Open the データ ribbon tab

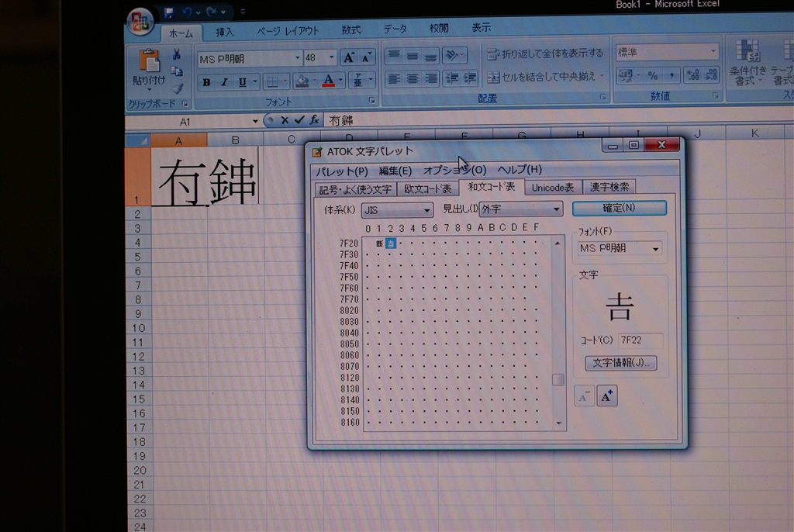[x=395, y=29]
